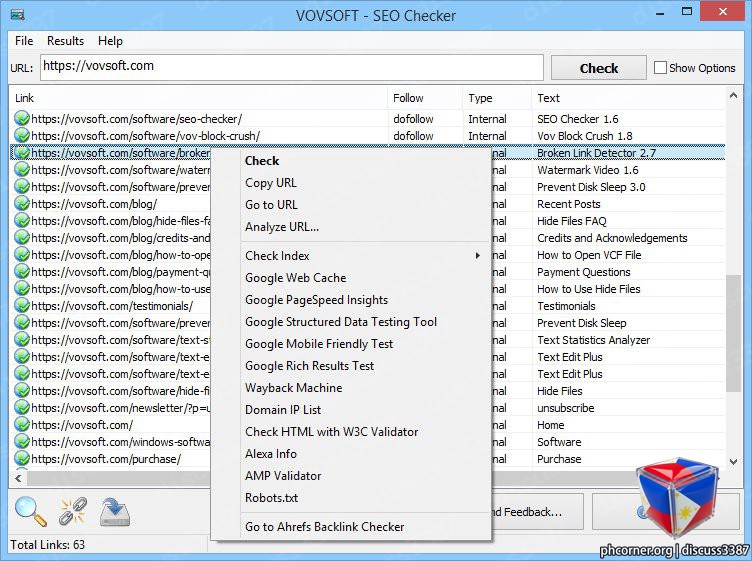752x561 pixels.
Task: Click 'Text Statistics Analyzer' cell
Action: click(593, 340)
